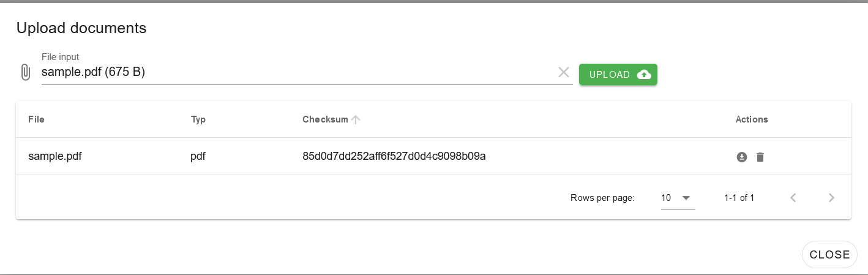This screenshot has width=868, height=275.
Task: Download the sample.pdf document
Action: [741, 157]
